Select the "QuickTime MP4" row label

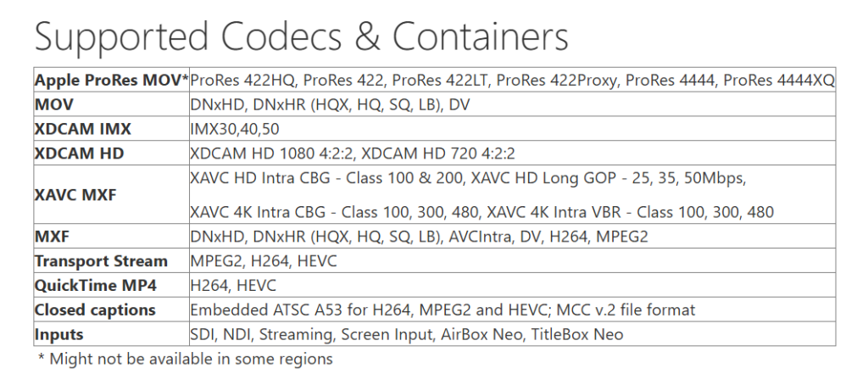point(96,286)
